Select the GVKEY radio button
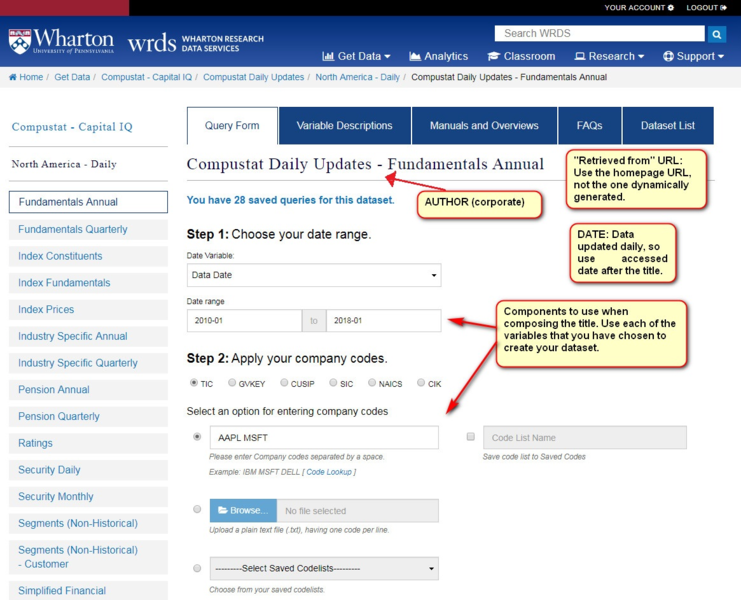 pyautogui.click(x=232, y=383)
